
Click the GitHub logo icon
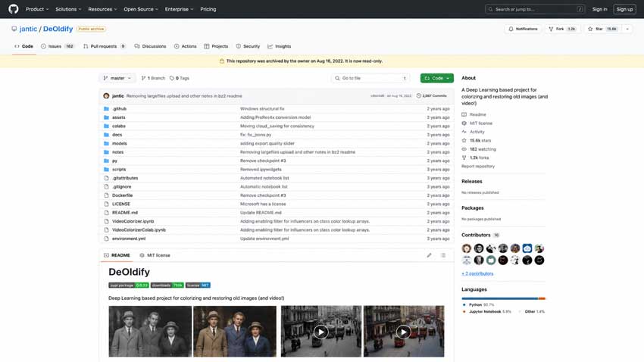tap(13, 9)
